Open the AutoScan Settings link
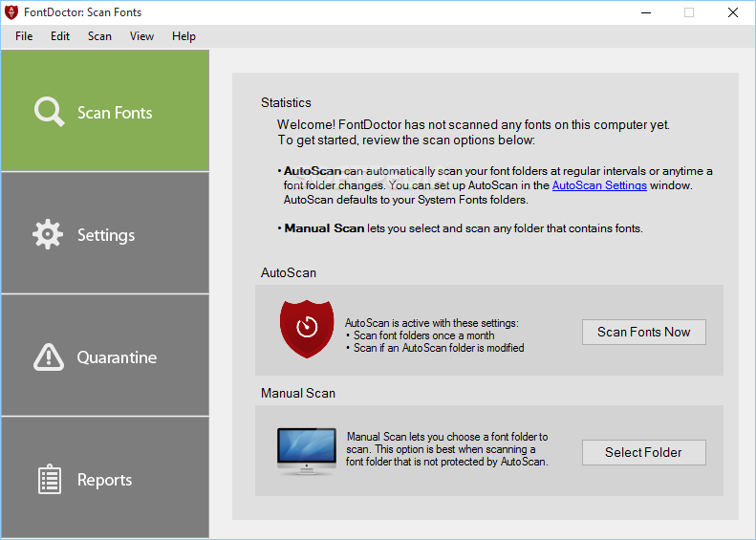This screenshot has height=540, width=756. 599,185
